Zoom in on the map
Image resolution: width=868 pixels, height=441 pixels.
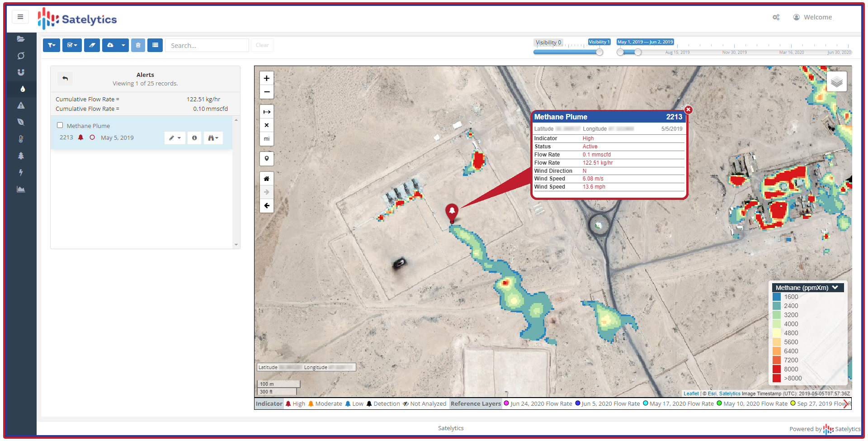267,78
